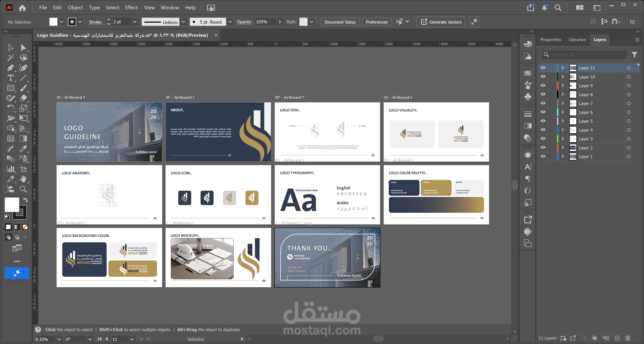
Task: Hide Layer 7 visibility eye
Action: pos(543,103)
